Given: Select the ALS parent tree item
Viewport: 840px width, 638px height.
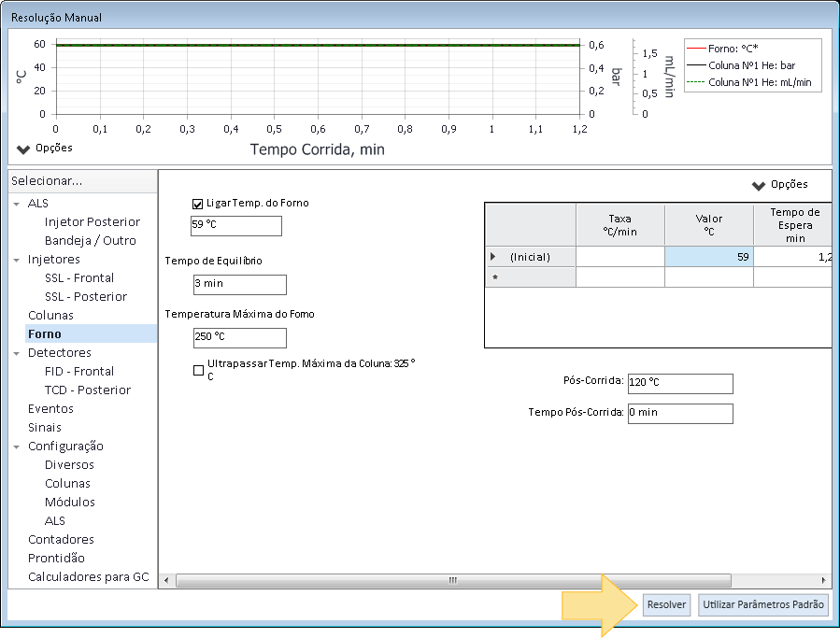Looking at the screenshot, I should pos(38,204).
